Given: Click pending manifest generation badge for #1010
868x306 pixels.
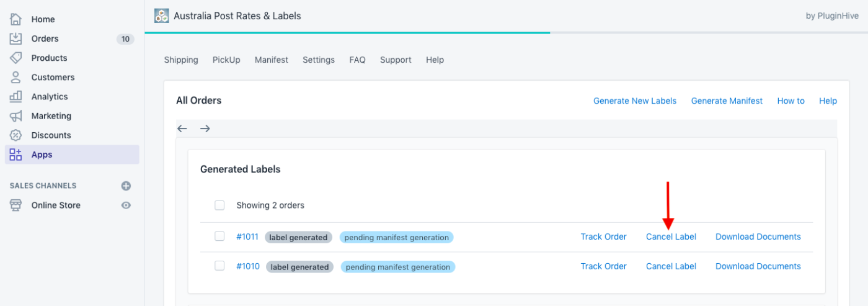Looking at the screenshot, I should tap(398, 267).
